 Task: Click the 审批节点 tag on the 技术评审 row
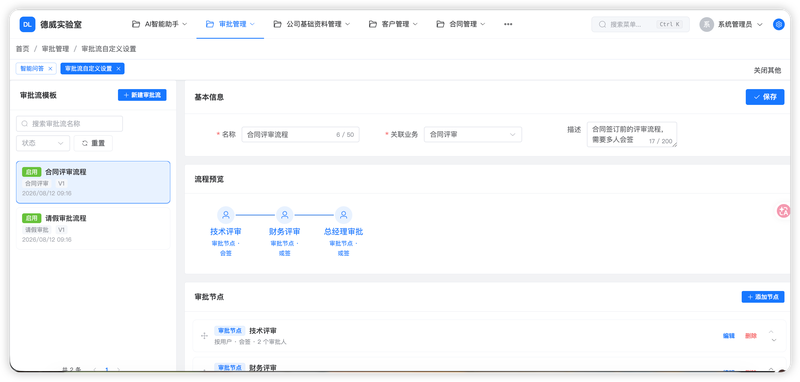pos(230,330)
